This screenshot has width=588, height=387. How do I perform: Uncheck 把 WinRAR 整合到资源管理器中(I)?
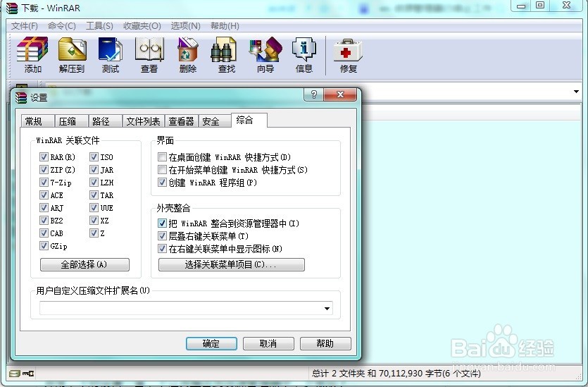pyautogui.click(x=162, y=223)
